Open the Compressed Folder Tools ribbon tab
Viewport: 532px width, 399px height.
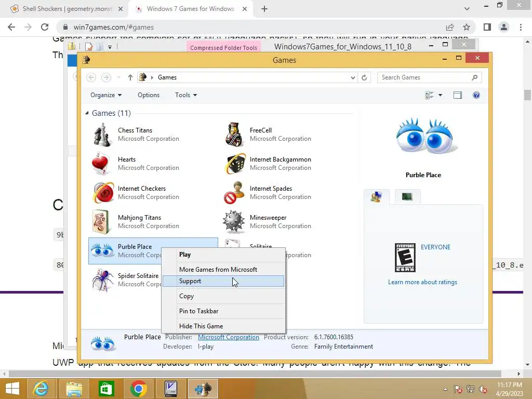(x=223, y=47)
